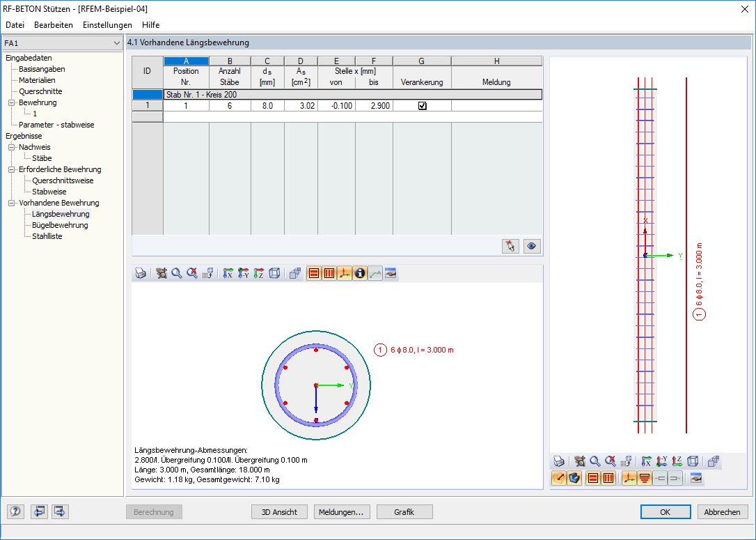The height and width of the screenshot is (540, 756).
Task: Select zoom magnifier in elevation toolbar
Action: 595,461
